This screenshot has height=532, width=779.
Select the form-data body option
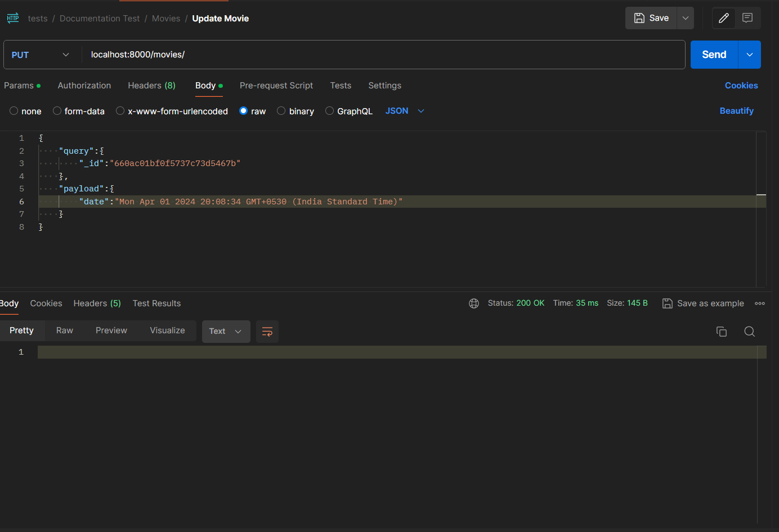(79, 111)
